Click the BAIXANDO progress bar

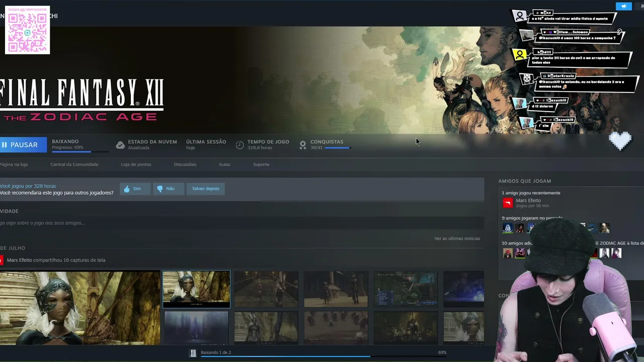click(x=79, y=151)
